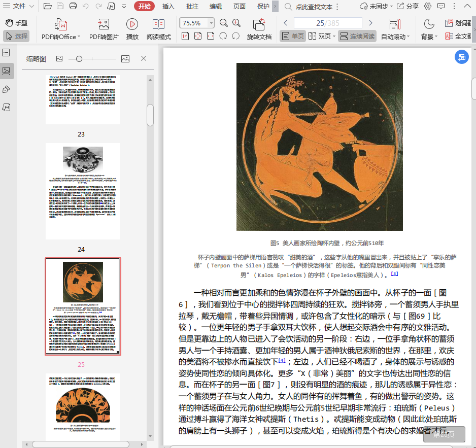Viewport: 476px width, 448px height.
Task: Click the print icon
Action: click(x=73, y=6)
